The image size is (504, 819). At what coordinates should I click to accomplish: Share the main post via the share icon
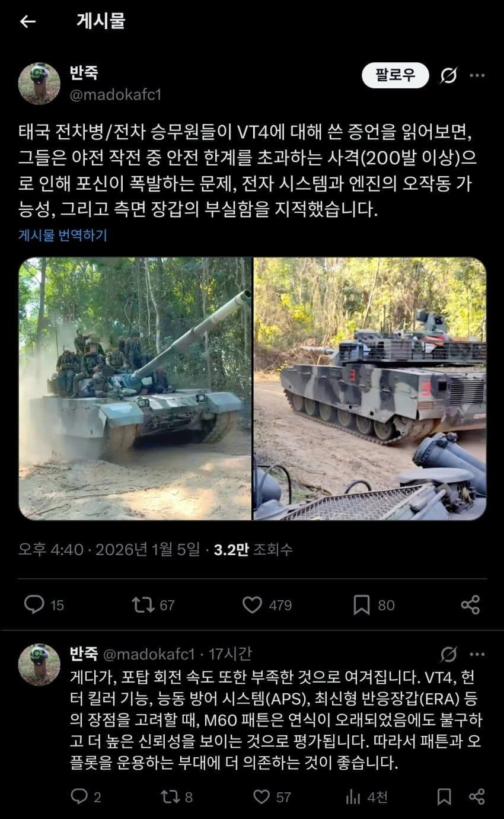pyautogui.click(x=470, y=605)
